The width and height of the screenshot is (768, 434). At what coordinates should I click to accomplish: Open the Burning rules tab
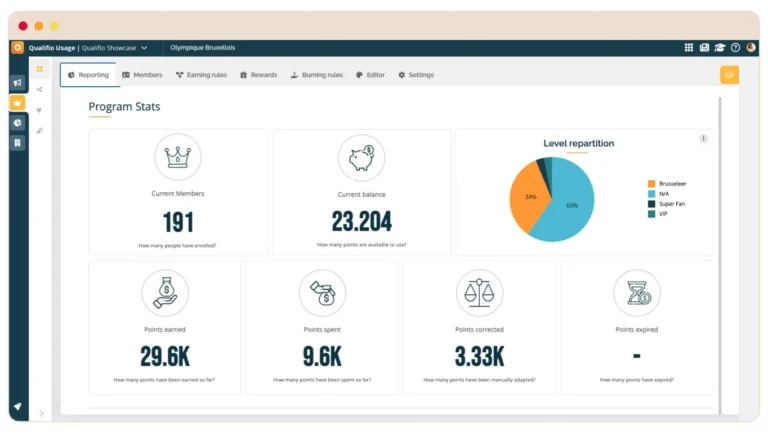tap(317, 75)
